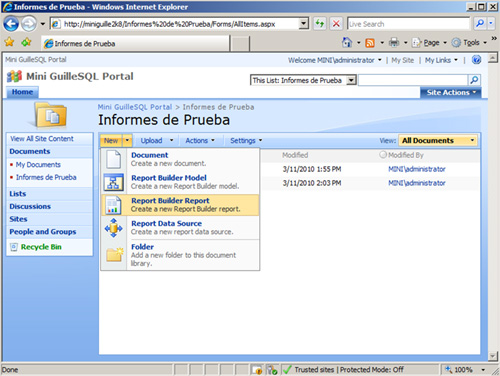Expand the New button dropdown arrow
Viewport: 500px width, 376px height.
click(x=127, y=141)
